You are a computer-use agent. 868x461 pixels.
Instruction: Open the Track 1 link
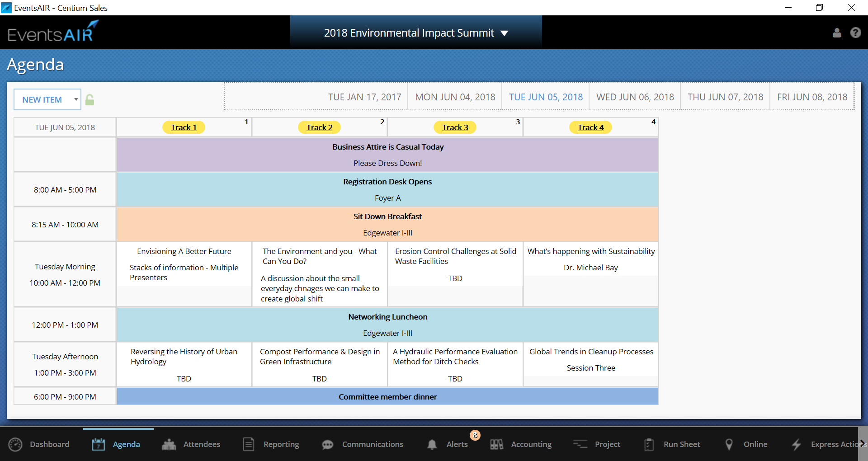pyautogui.click(x=184, y=127)
